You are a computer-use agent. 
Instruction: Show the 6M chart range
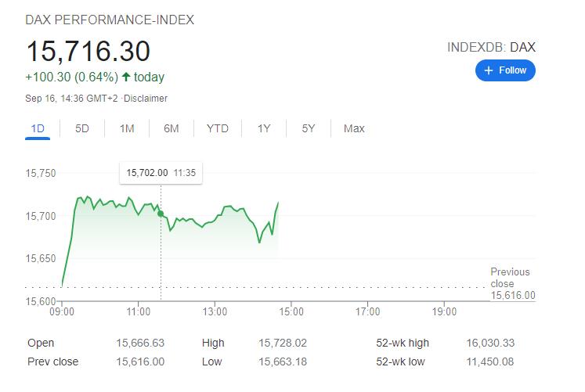172,129
